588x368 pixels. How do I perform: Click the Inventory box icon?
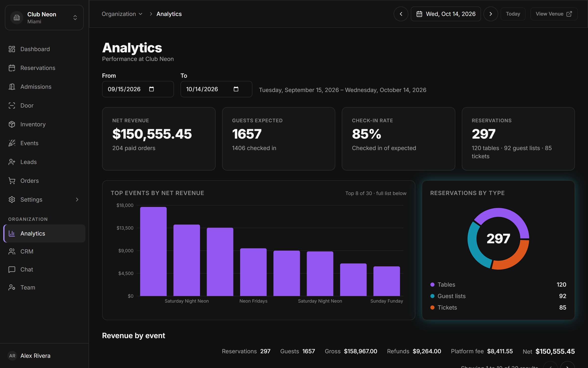coord(12,124)
